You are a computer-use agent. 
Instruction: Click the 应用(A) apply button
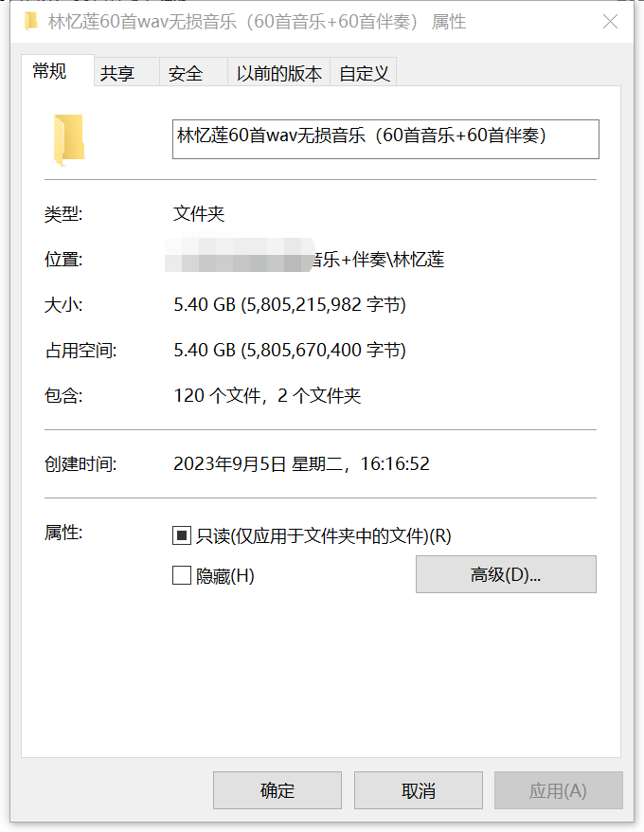[559, 790]
